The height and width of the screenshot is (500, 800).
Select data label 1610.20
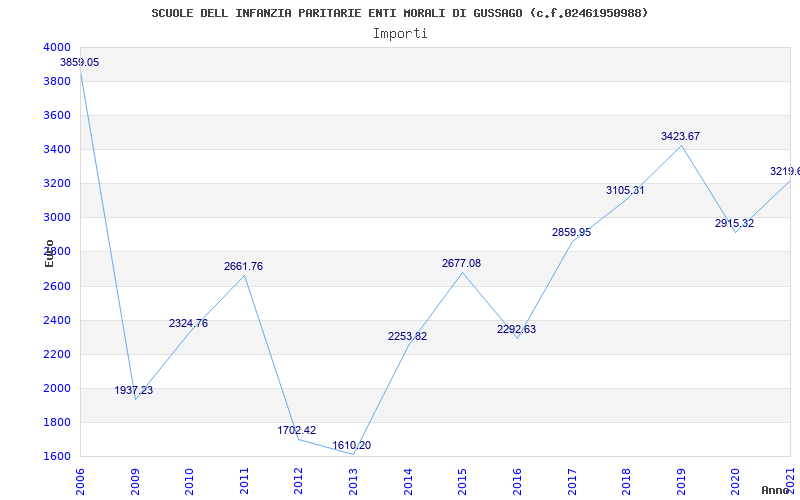pyautogui.click(x=352, y=445)
